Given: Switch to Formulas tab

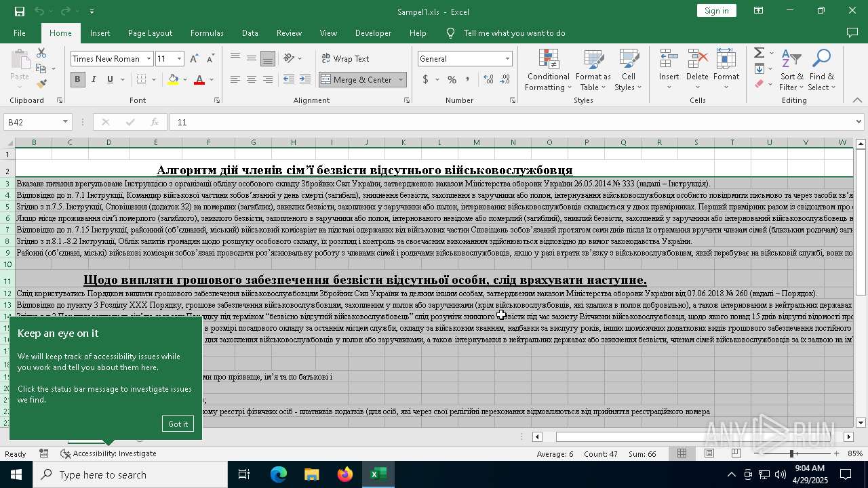Looking at the screenshot, I should coord(207,33).
